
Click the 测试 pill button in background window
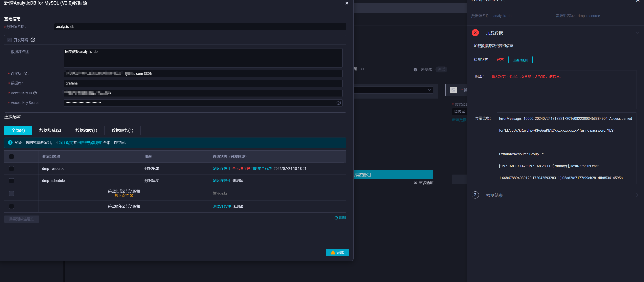click(441, 69)
